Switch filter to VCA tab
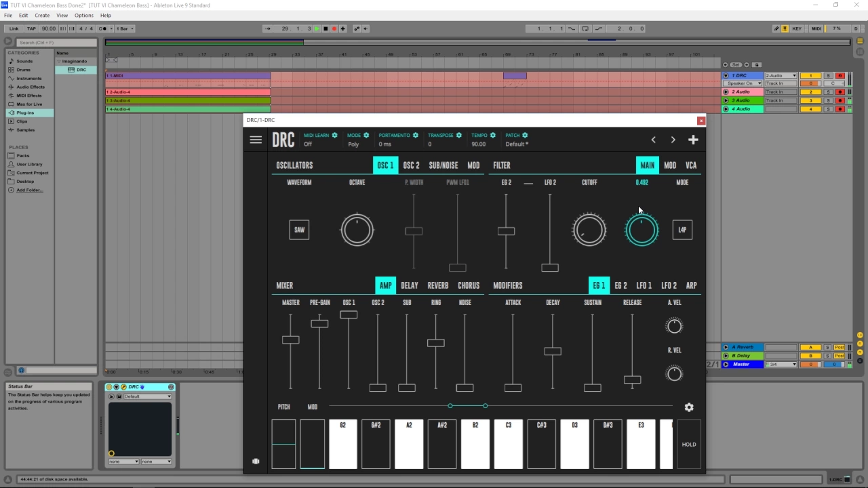The height and width of the screenshot is (488, 868). [x=691, y=165]
